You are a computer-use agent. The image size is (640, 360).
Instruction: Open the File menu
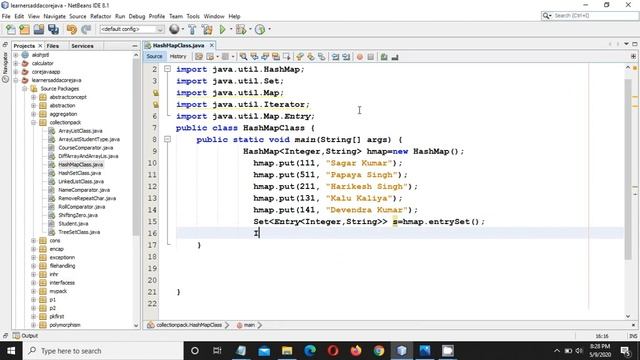6,16
